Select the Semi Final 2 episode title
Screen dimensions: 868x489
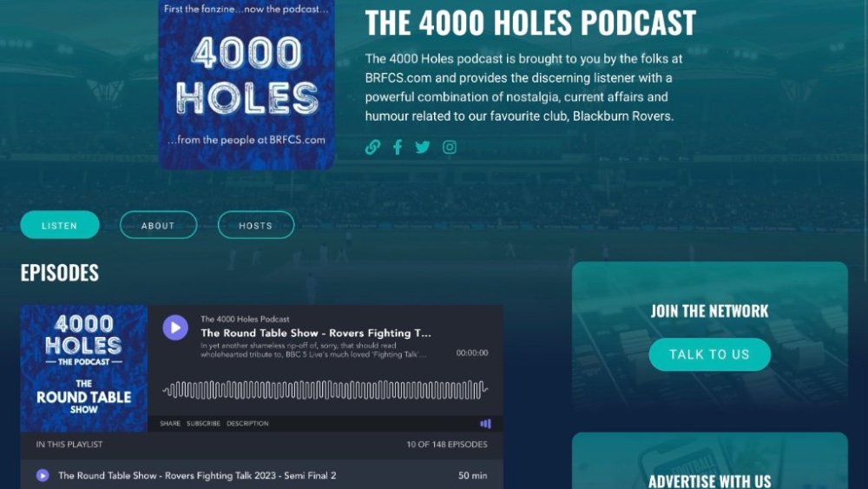pos(197,475)
